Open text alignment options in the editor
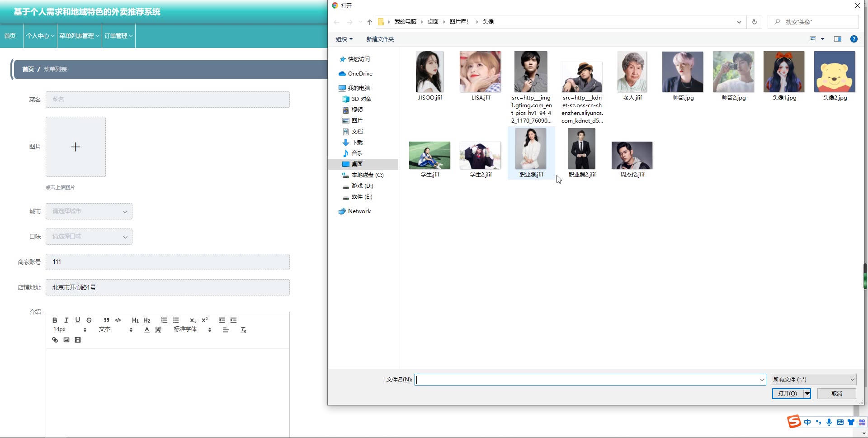The image size is (868, 438). [226, 330]
